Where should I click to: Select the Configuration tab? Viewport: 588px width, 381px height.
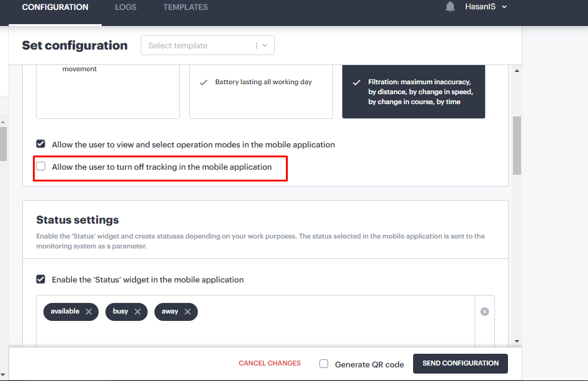tap(55, 7)
